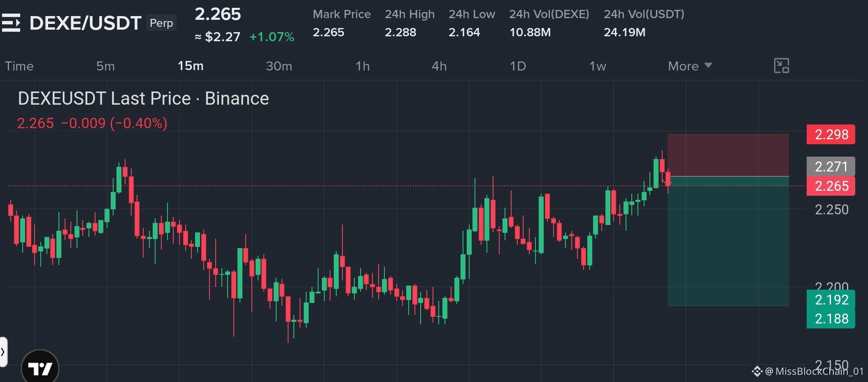
Task: Switch to the 1w interval
Action: click(x=598, y=66)
